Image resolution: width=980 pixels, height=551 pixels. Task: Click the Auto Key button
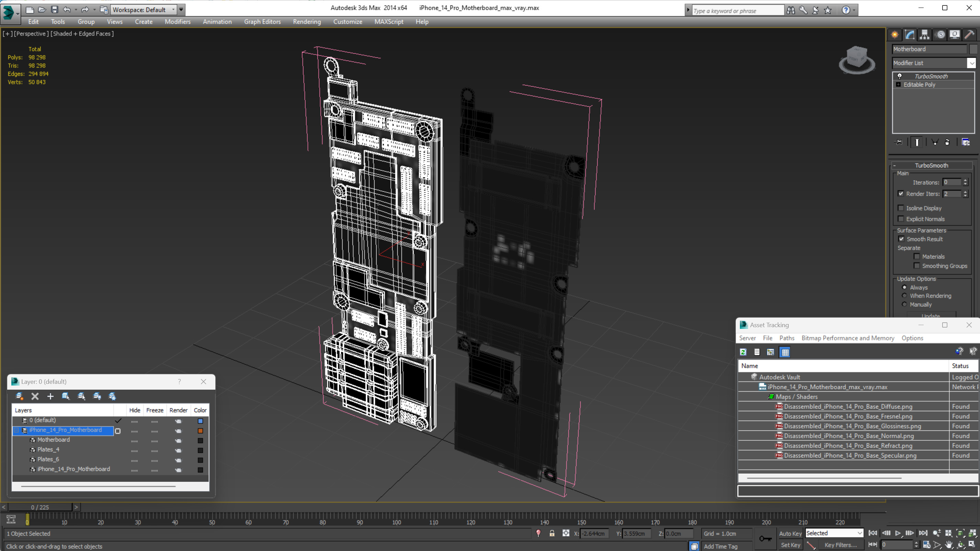point(790,533)
